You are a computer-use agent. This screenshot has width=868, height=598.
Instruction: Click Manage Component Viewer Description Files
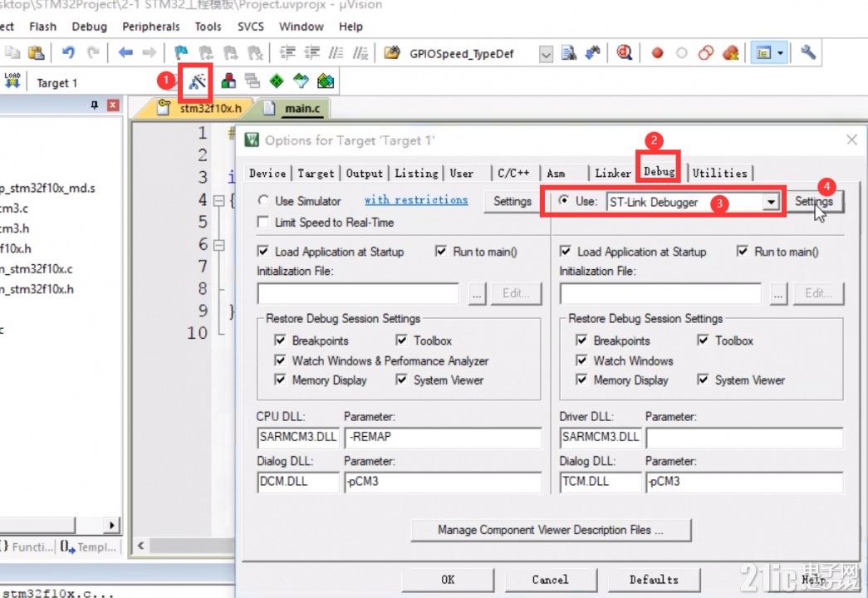click(x=551, y=530)
